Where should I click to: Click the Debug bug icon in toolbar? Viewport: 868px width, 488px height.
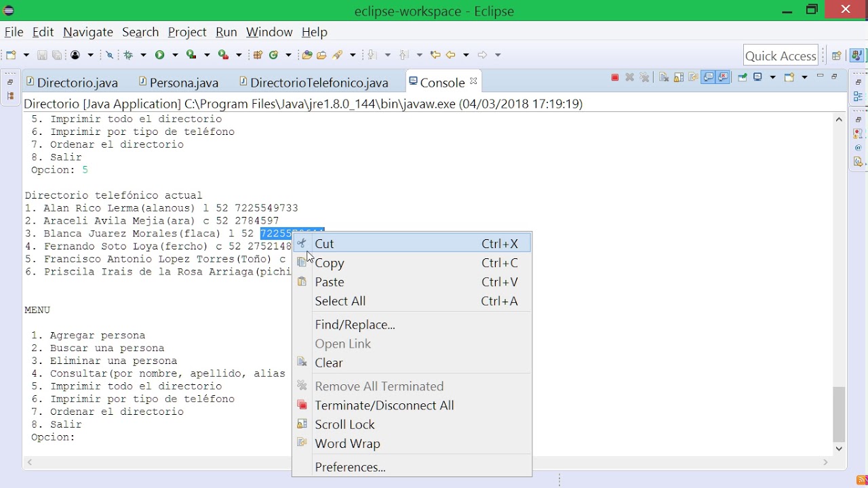tap(129, 55)
